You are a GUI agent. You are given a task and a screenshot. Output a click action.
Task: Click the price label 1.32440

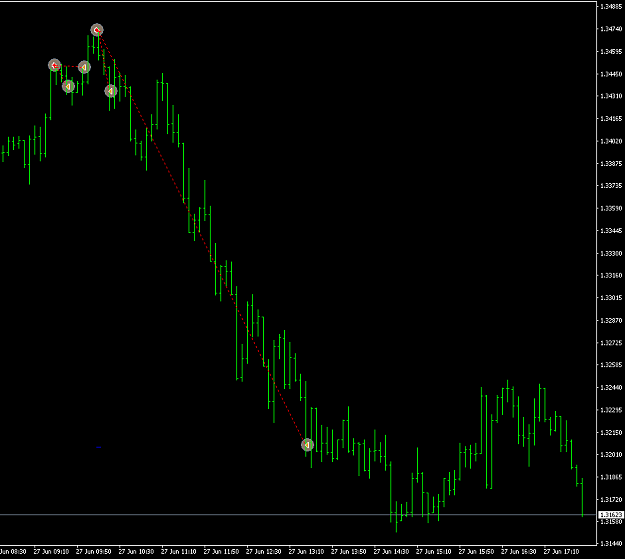click(x=611, y=388)
